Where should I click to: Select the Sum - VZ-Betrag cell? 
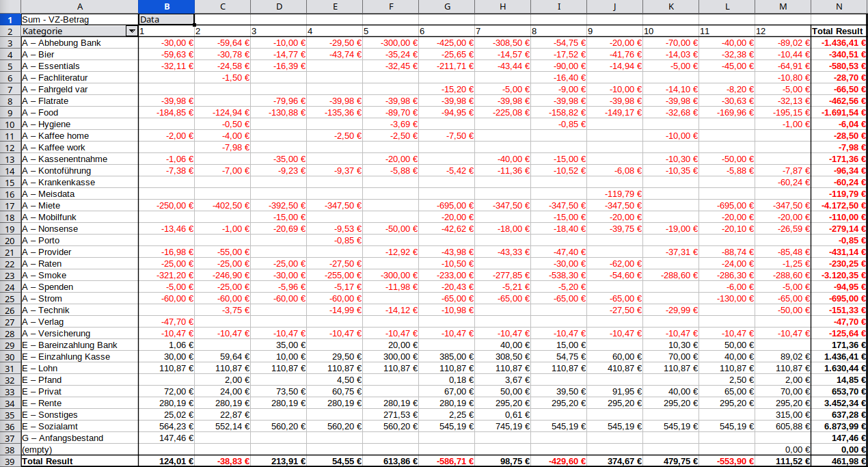pyautogui.click(x=79, y=20)
